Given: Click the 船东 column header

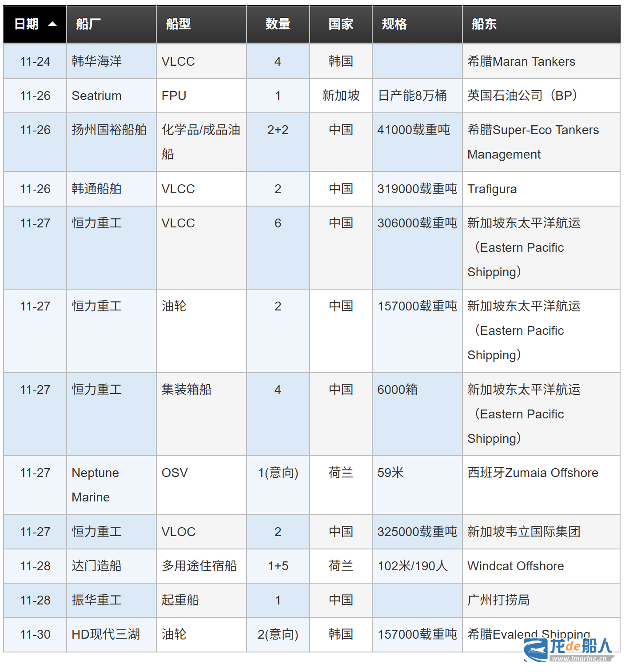Looking at the screenshot, I should (x=484, y=24).
